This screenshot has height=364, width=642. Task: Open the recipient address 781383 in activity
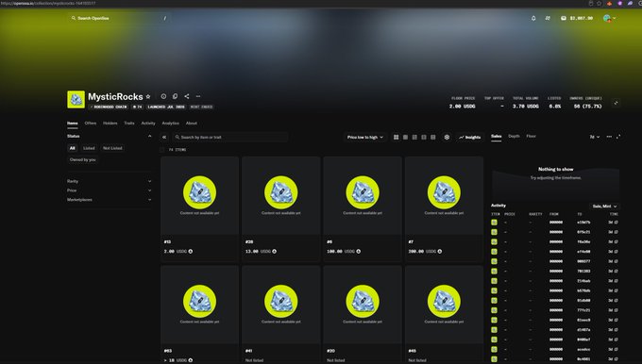pos(583,272)
